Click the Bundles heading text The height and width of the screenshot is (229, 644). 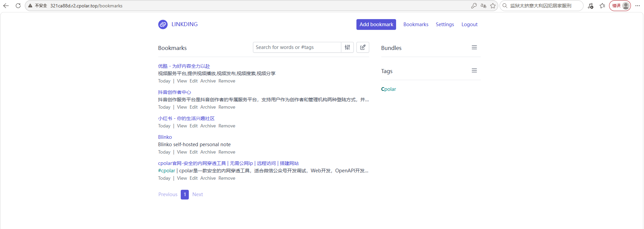click(x=391, y=48)
